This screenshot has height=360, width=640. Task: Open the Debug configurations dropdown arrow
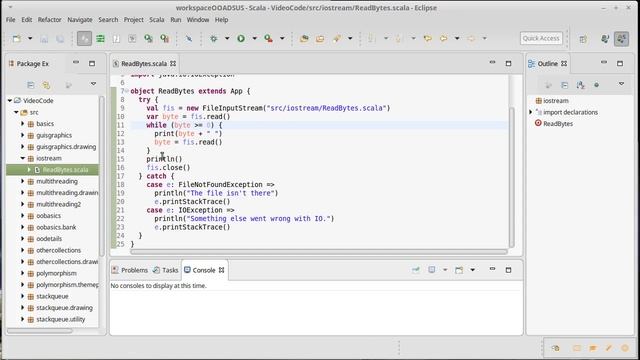coord(227,38)
